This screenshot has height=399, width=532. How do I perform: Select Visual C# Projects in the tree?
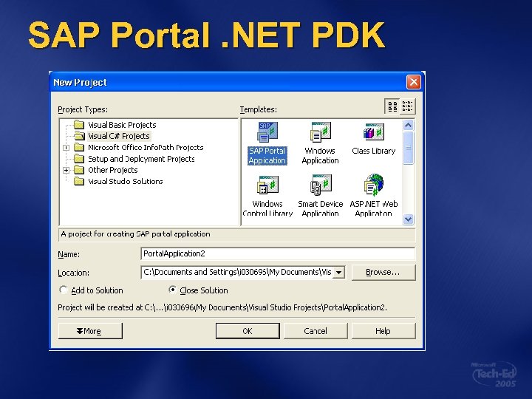119,136
